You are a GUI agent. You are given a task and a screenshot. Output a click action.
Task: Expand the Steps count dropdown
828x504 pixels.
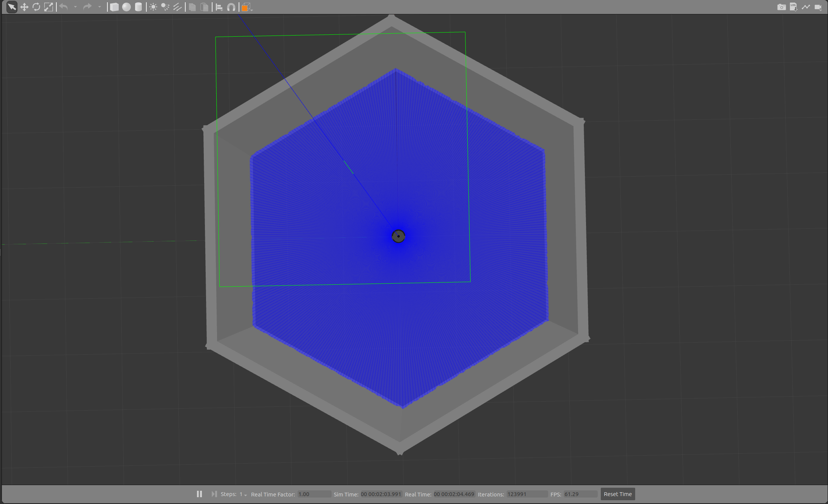point(245,495)
